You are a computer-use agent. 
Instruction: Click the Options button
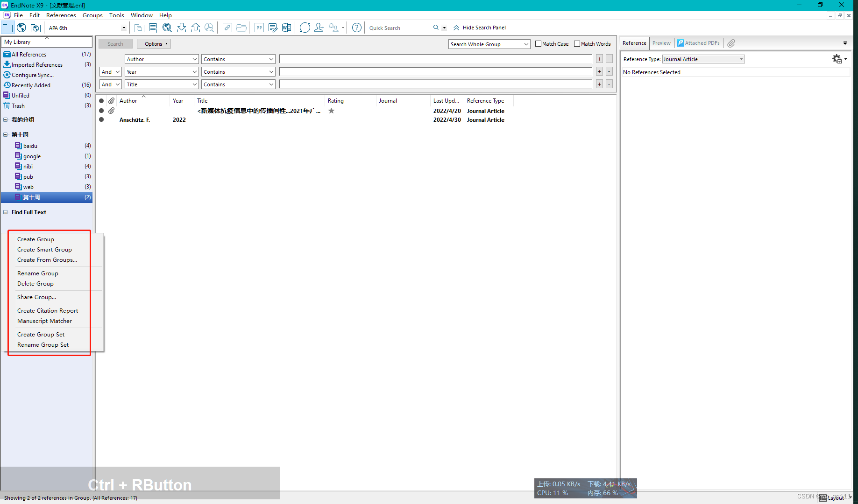point(154,44)
